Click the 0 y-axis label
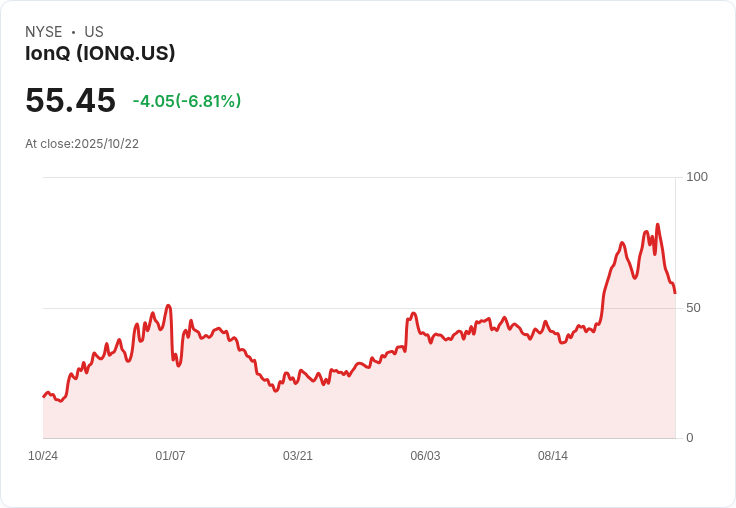736x508 pixels. click(x=690, y=438)
